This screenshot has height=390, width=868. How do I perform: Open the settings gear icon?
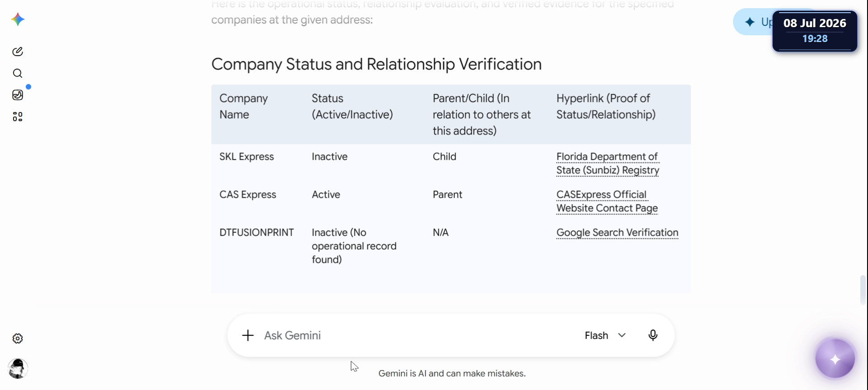(x=18, y=338)
